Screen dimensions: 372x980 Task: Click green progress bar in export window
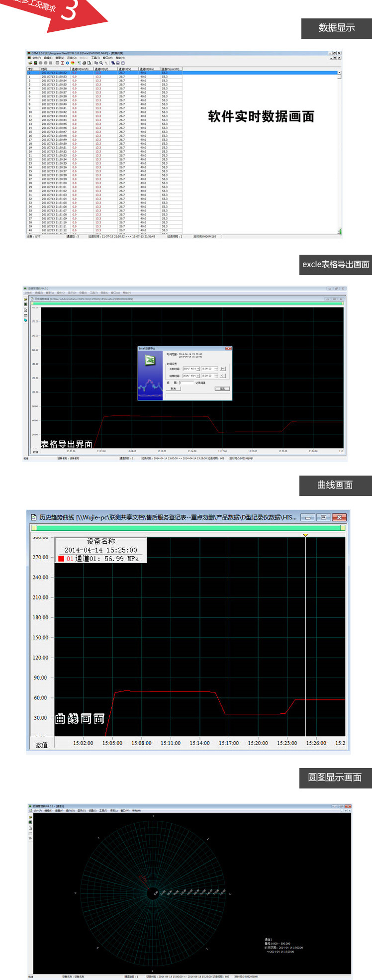click(187, 303)
